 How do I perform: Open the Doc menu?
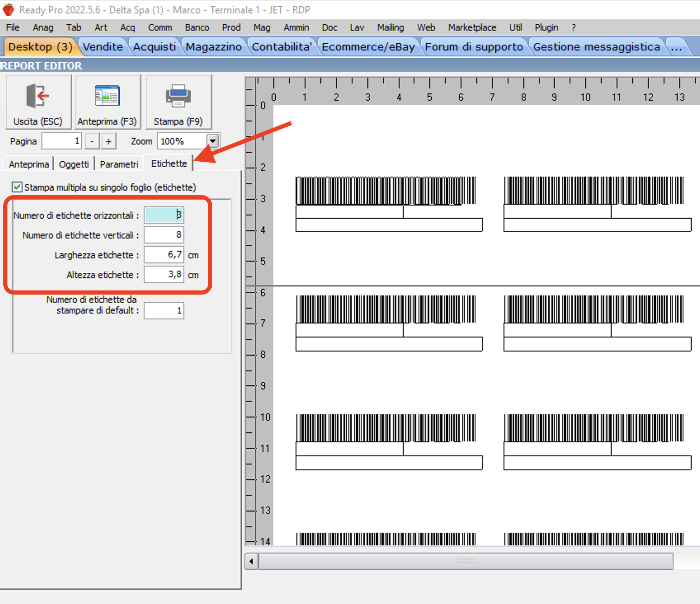(329, 28)
